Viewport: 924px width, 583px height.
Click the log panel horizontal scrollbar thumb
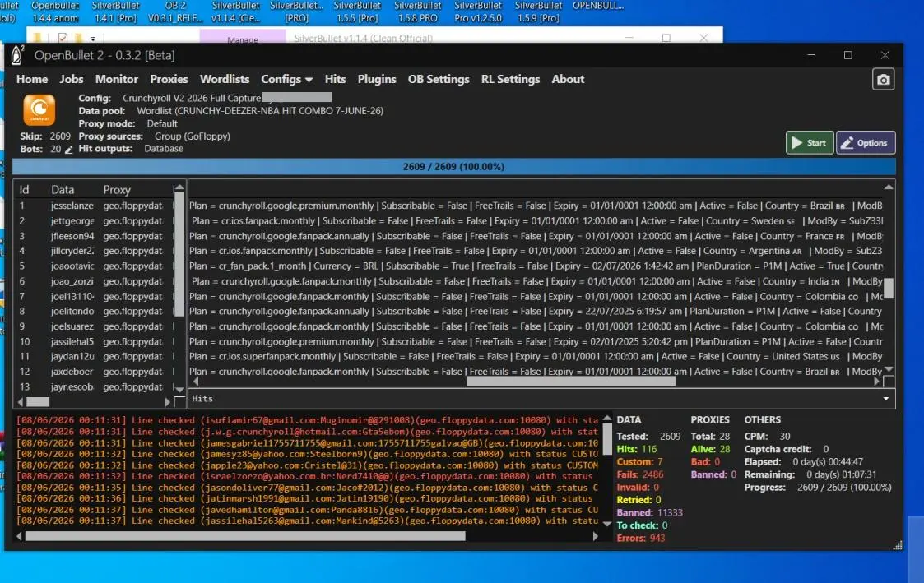pyautogui.click(x=245, y=536)
